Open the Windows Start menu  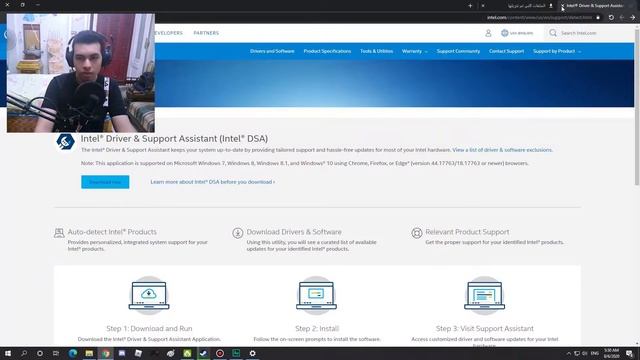coord(7,353)
